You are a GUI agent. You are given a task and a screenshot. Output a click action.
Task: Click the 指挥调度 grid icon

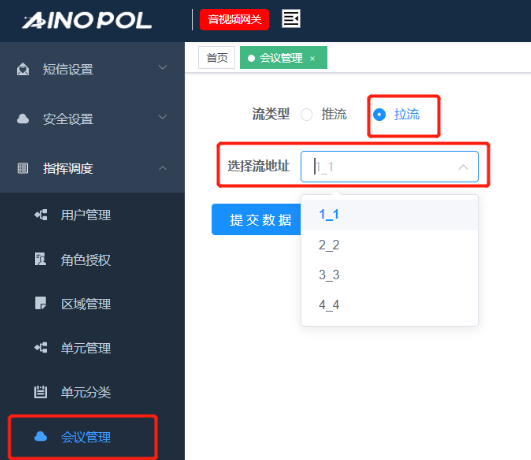pyautogui.click(x=23, y=168)
